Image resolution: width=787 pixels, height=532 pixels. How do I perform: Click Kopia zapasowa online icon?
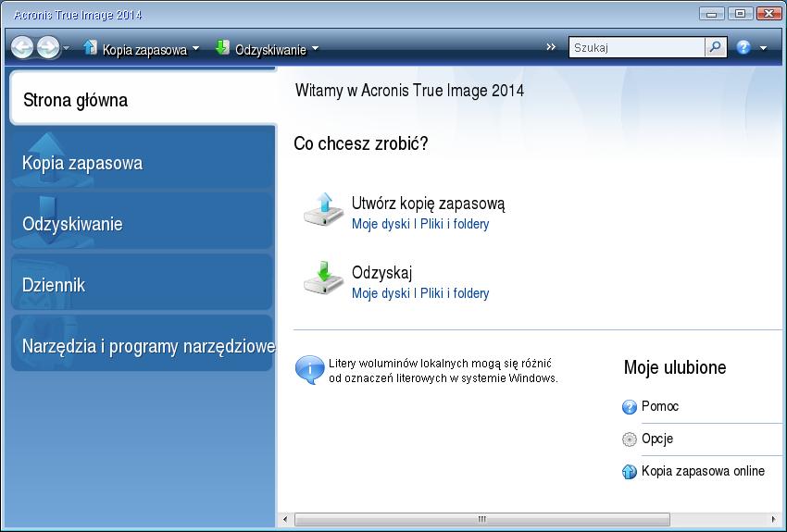coord(630,472)
